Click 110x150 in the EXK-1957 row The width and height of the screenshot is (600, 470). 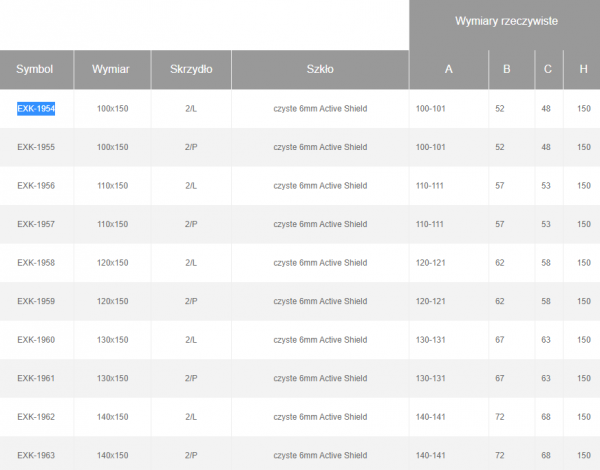coord(112,224)
